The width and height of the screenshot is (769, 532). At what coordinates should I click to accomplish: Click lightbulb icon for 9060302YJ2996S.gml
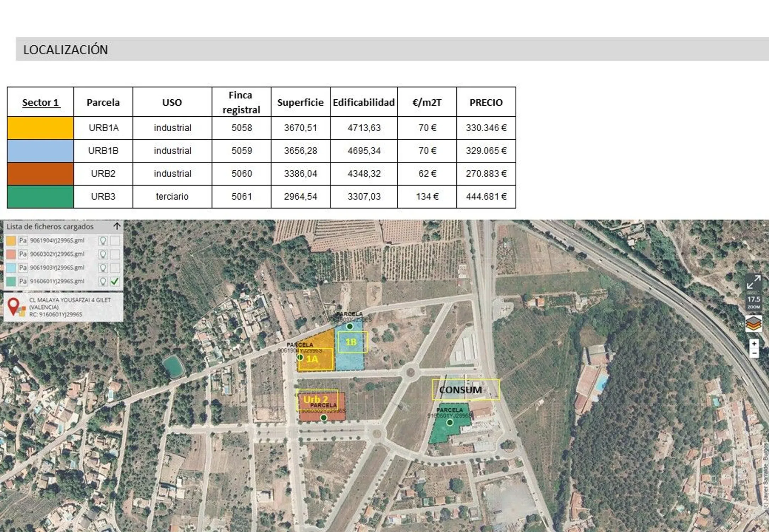tap(103, 254)
